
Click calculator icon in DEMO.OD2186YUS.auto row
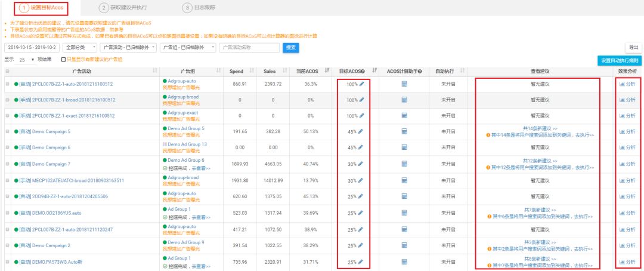click(404, 213)
